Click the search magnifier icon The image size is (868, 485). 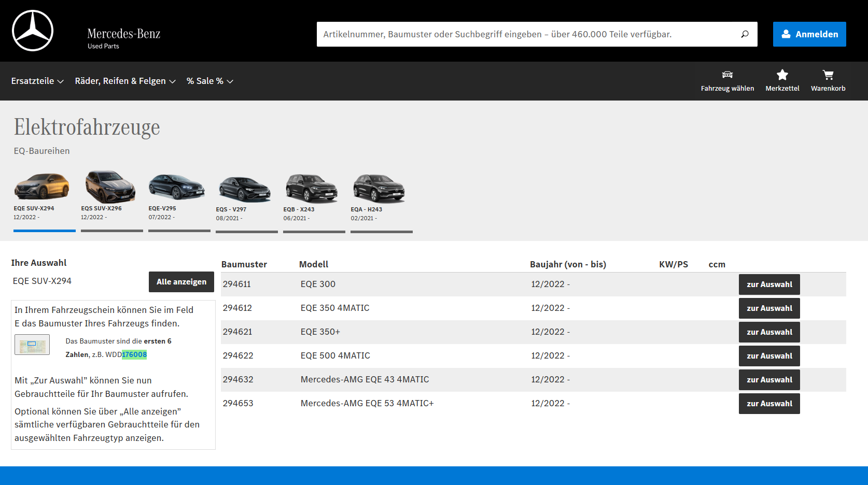[x=745, y=34]
